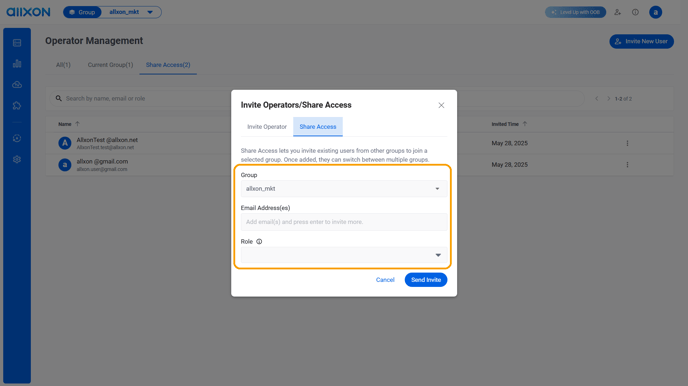Open the sidebar circular clock icon

(x=17, y=138)
